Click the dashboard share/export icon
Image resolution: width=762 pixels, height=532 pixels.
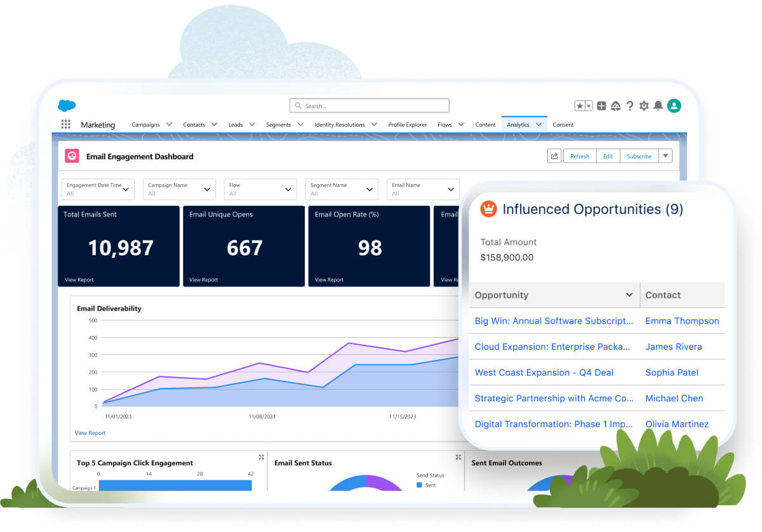(x=554, y=156)
